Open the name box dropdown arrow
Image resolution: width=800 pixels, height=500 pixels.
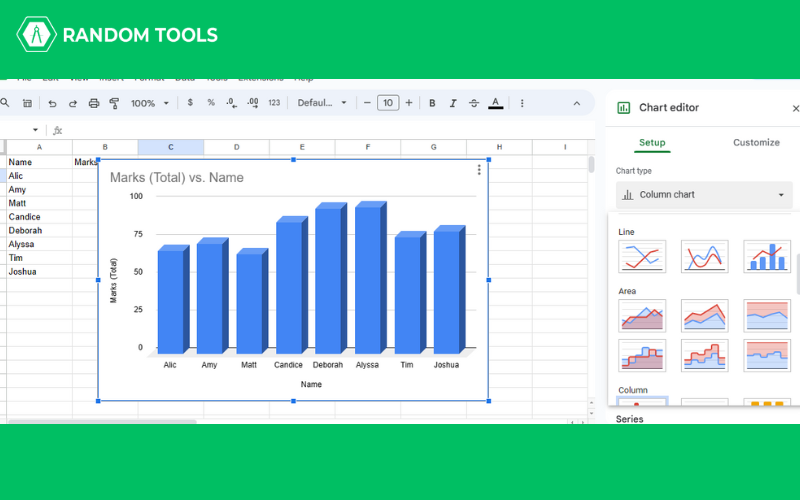coord(35,130)
